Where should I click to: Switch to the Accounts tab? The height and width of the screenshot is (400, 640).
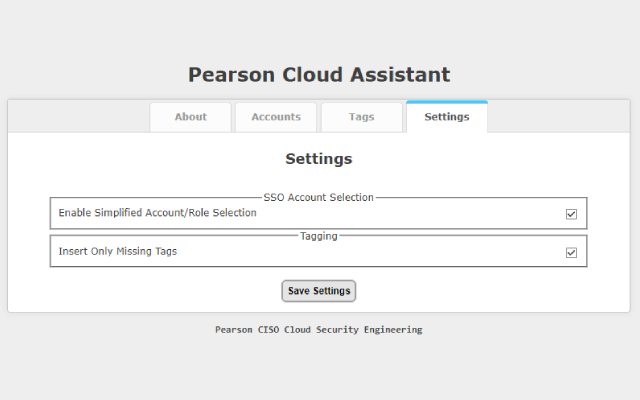pyautogui.click(x=276, y=117)
